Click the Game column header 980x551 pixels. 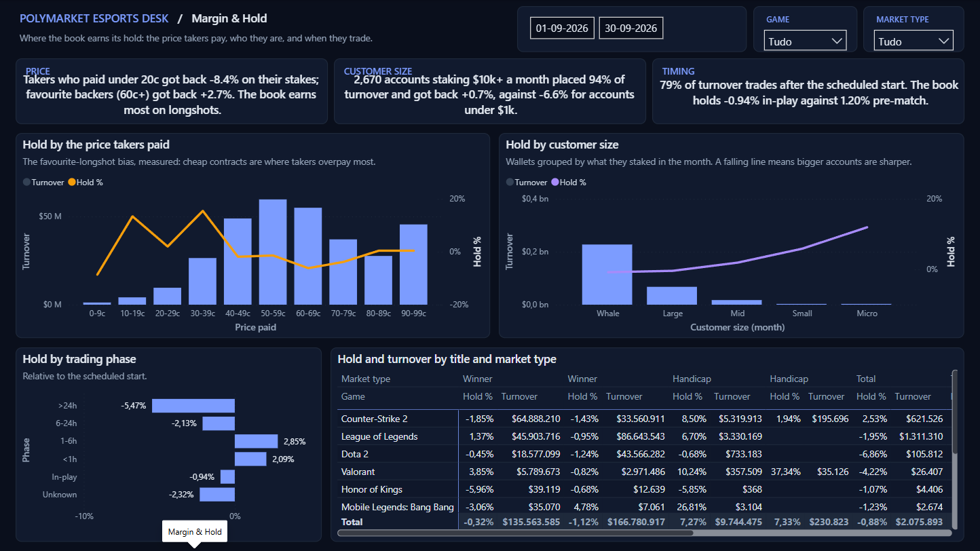click(353, 396)
